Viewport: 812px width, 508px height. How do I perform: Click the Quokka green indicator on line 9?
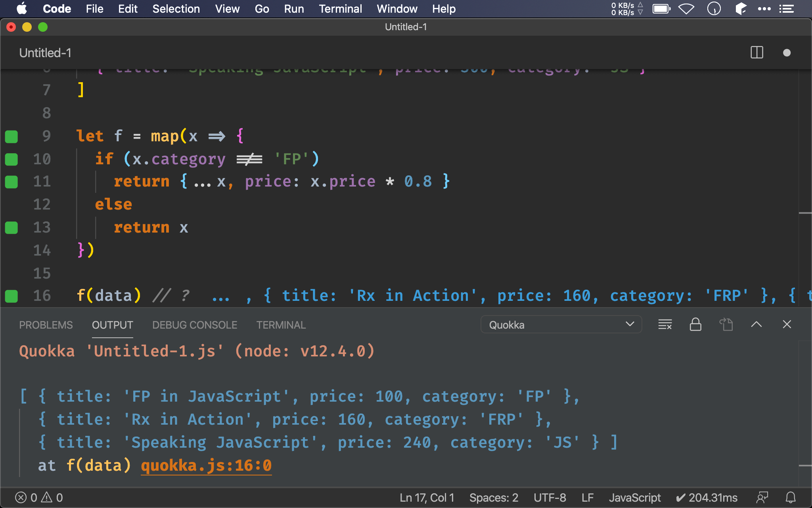coord(11,137)
